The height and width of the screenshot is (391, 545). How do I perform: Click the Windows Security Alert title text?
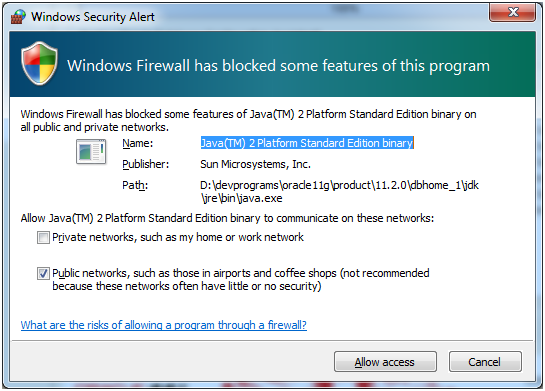click(x=93, y=17)
